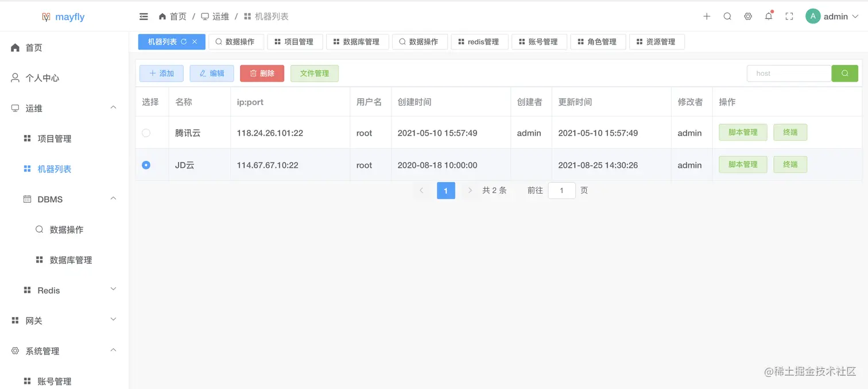Click the plus icon in top header
Image resolution: width=868 pixels, height=389 pixels.
click(x=707, y=17)
